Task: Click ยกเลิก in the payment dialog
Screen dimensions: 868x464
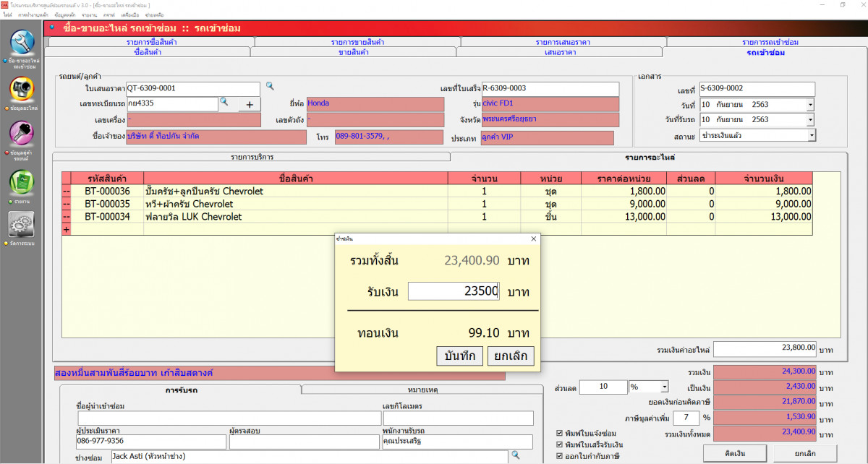Action: [x=511, y=356]
